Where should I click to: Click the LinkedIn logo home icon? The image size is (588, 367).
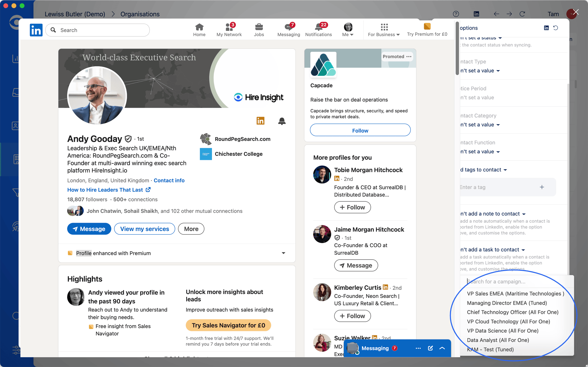(36, 30)
